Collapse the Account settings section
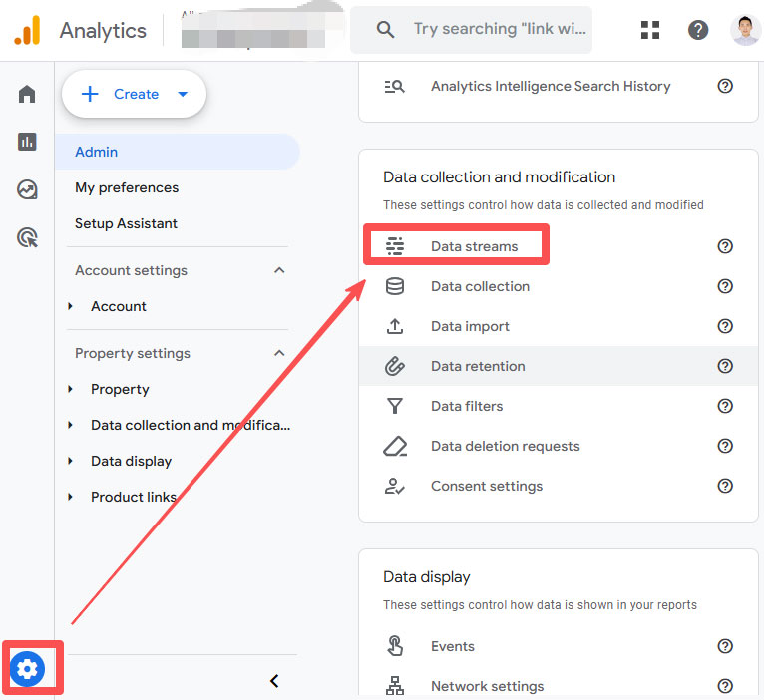This screenshot has width=764, height=700. [x=279, y=270]
